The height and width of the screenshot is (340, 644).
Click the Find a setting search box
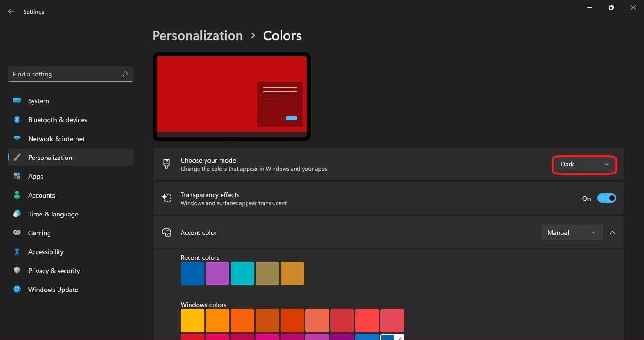pyautogui.click(x=66, y=74)
